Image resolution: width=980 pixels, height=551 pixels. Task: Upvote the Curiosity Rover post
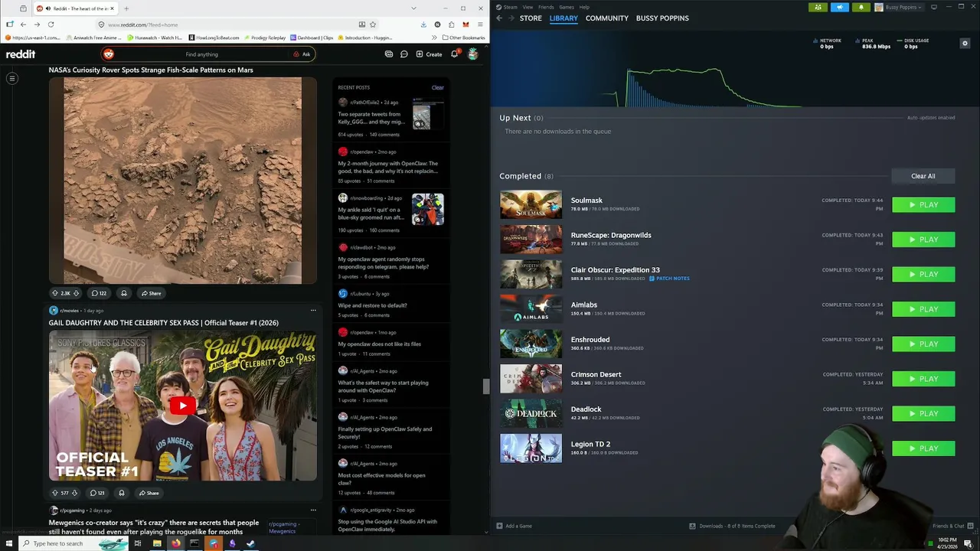tap(55, 293)
